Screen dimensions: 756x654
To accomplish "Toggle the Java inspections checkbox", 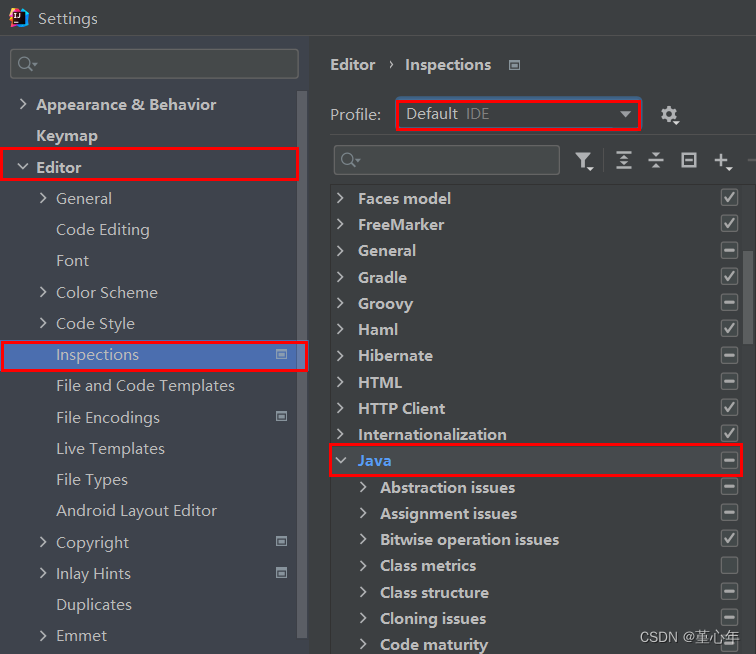I will click(x=729, y=460).
